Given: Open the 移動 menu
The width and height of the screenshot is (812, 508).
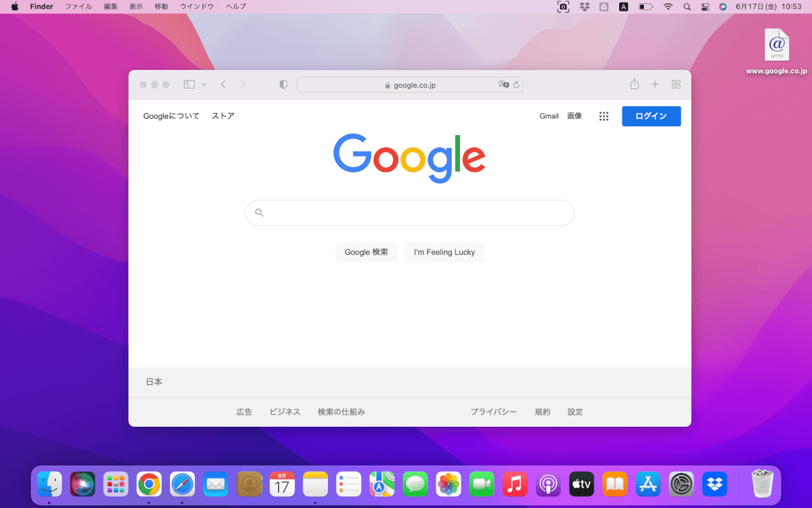Looking at the screenshot, I should click(x=161, y=6).
